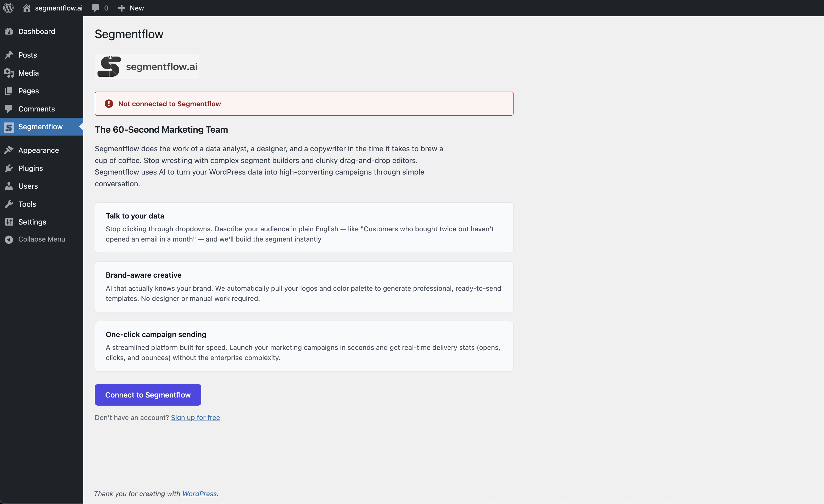824x504 pixels.
Task: Click the plus icon next to New
Action: tap(122, 8)
